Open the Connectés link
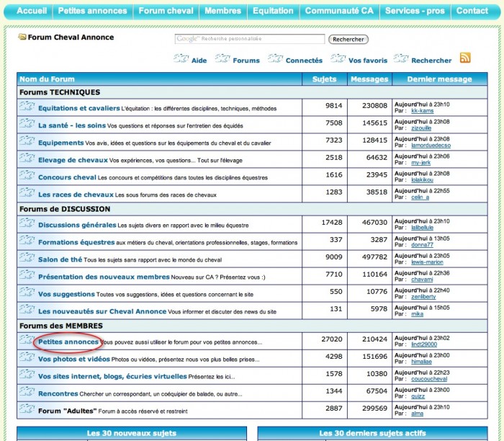This screenshot has height=441, width=504. 304,61
